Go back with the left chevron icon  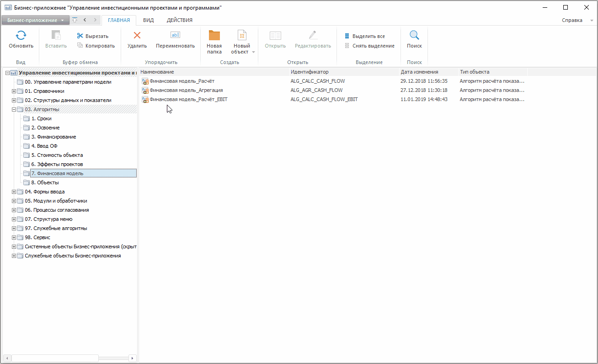tap(85, 20)
